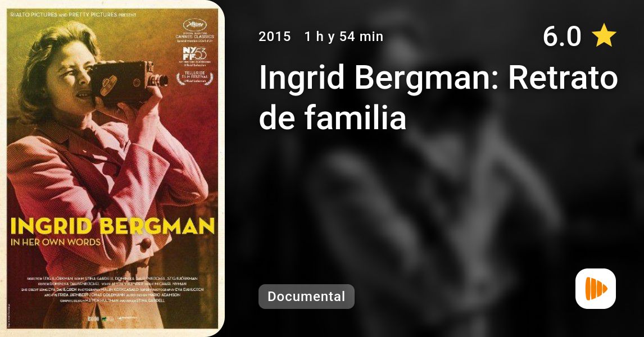This screenshot has width=644, height=337.
Task: Click the 1 h y 54 min duration
Action: (344, 37)
